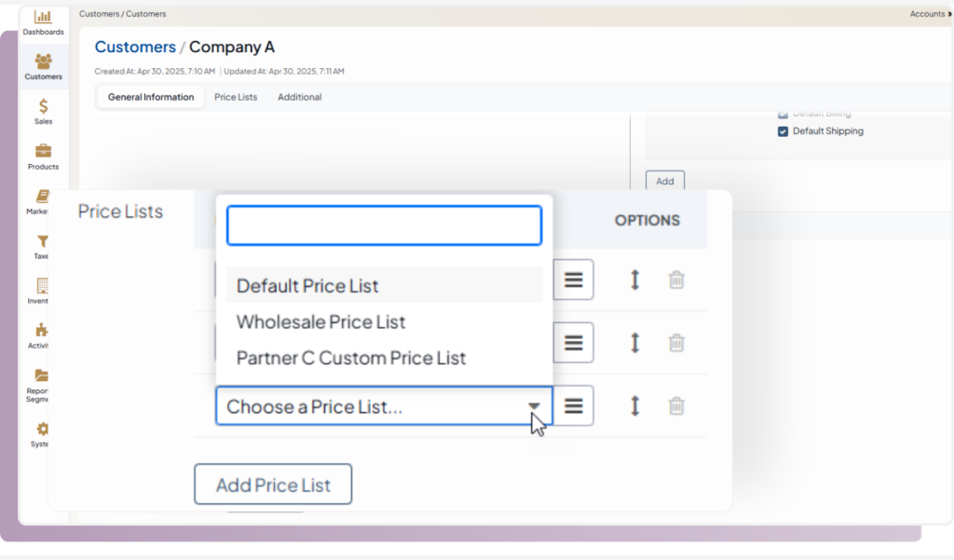Screen dimensions: 954x560
Task: Select Wholesale Price List option
Action: pos(321,322)
